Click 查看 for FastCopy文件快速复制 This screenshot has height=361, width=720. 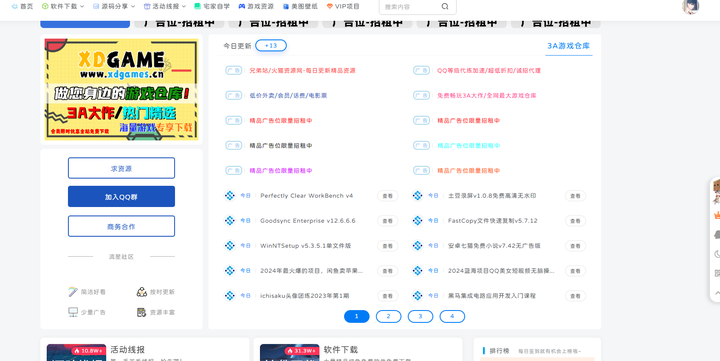coord(575,221)
